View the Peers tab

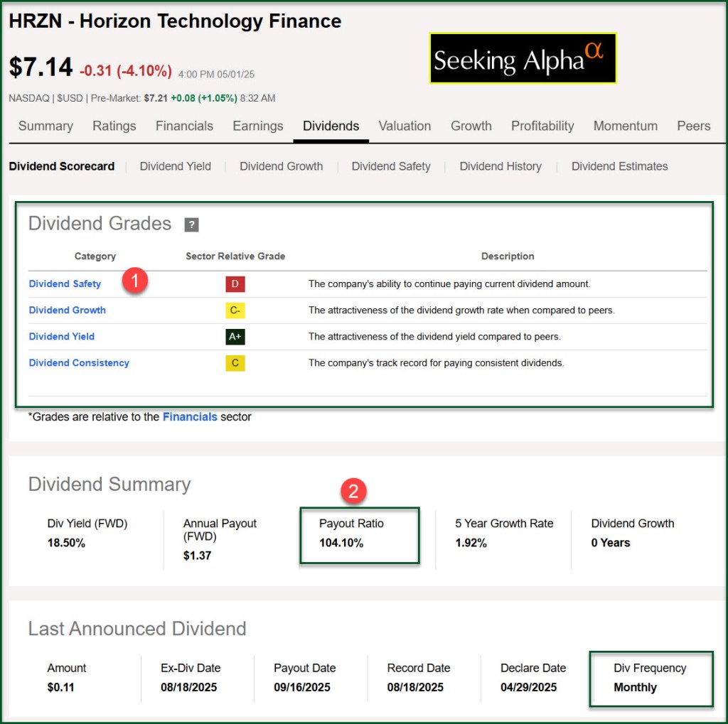[693, 126]
